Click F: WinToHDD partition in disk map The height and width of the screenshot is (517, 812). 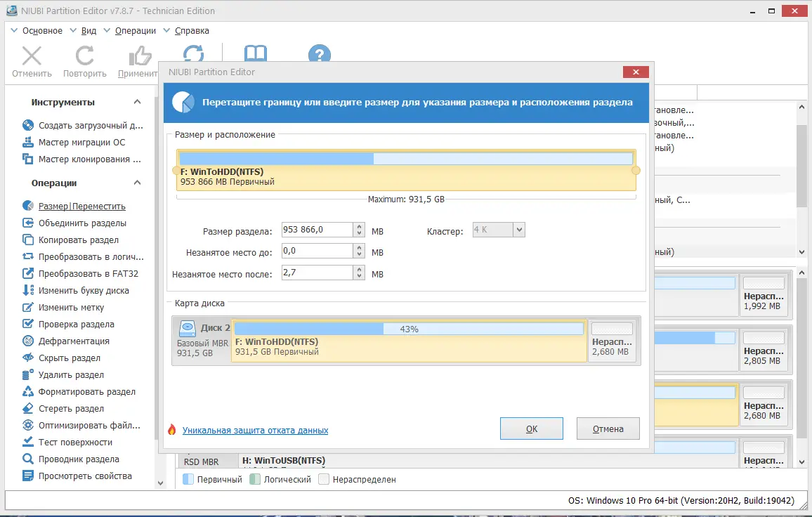tap(409, 340)
